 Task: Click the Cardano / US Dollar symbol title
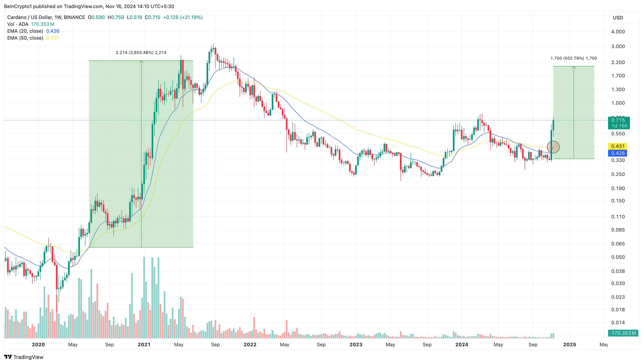coord(29,17)
